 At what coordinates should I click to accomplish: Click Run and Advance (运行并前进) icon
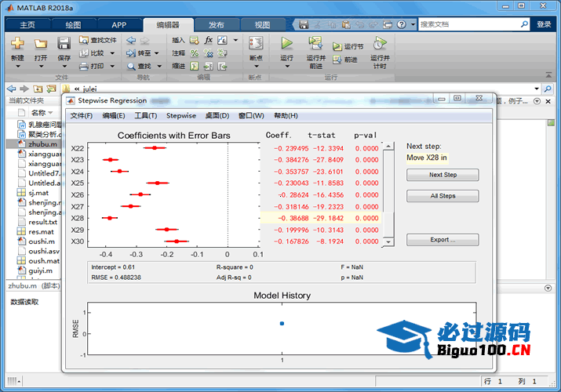tap(315, 43)
